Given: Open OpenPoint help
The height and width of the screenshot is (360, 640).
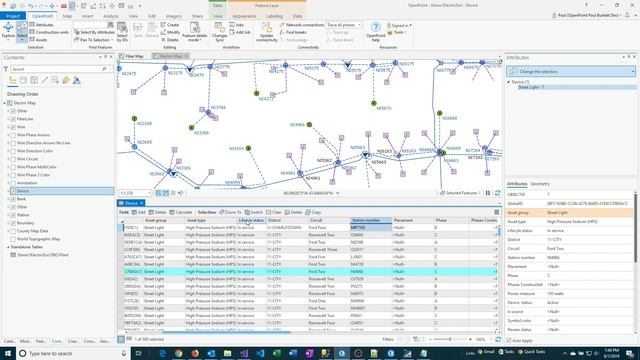Looking at the screenshot, I should [376, 32].
